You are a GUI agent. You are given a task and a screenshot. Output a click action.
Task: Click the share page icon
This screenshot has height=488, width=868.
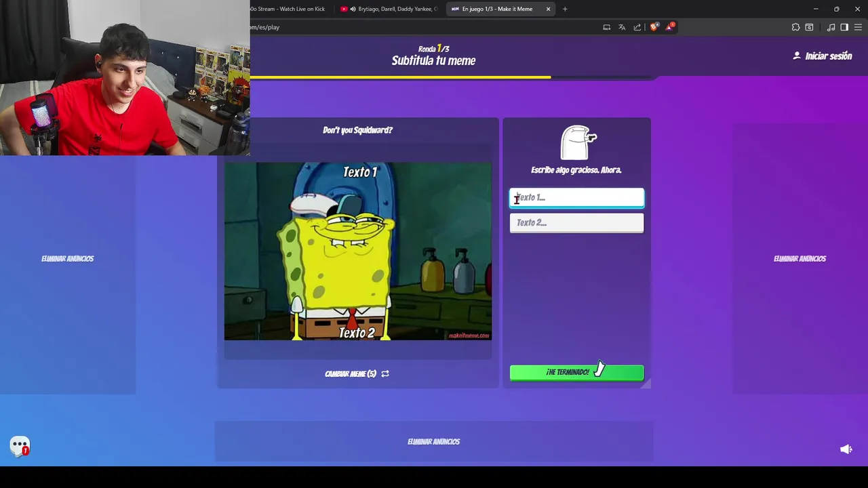pyautogui.click(x=637, y=27)
